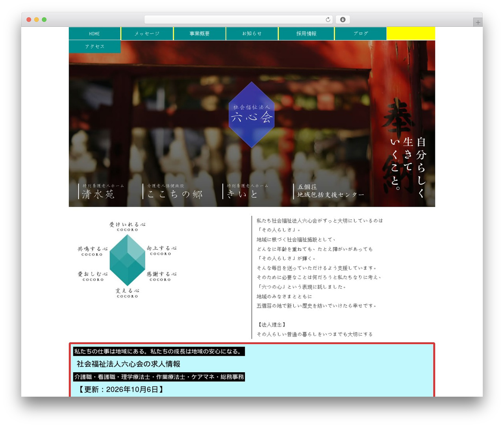This screenshot has height=427, width=504.
Task: Open 五個荘 地域包括支援センター link
Action: click(329, 191)
